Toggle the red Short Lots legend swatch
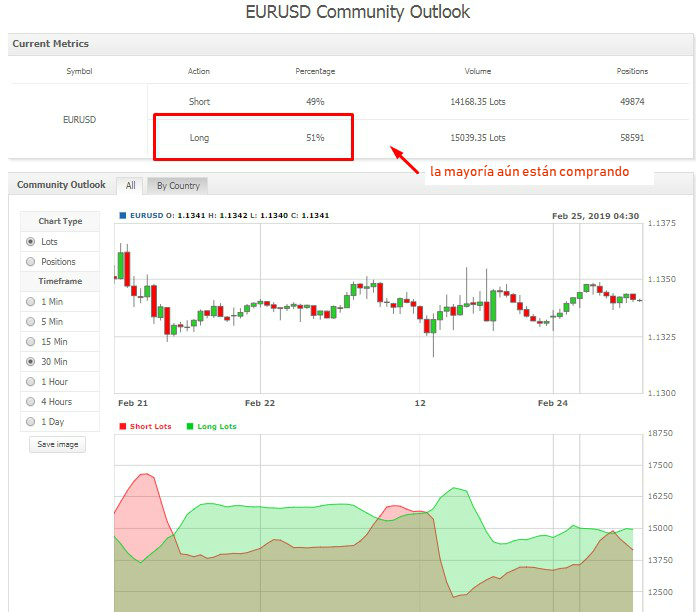This screenshot has height=612, width=696. pyautogui.click(x=123, y=426)
